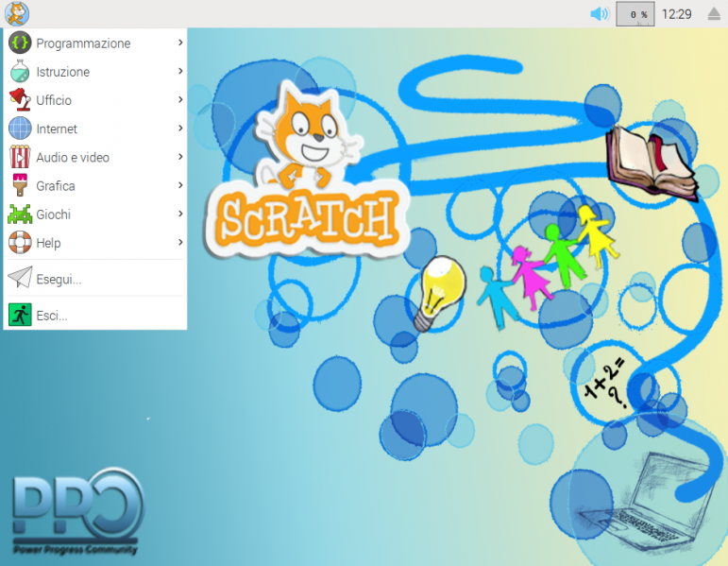Open the Audio e video menu entry
The image size is (728, 566).
tap(95, 157)
